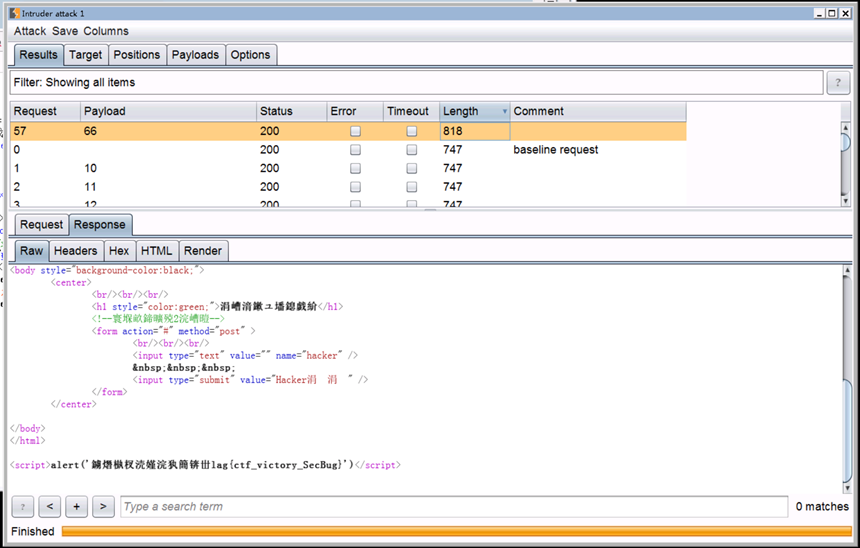Sort by Error column header
Screen dimensions: 860x548
(x=355, y=111)
